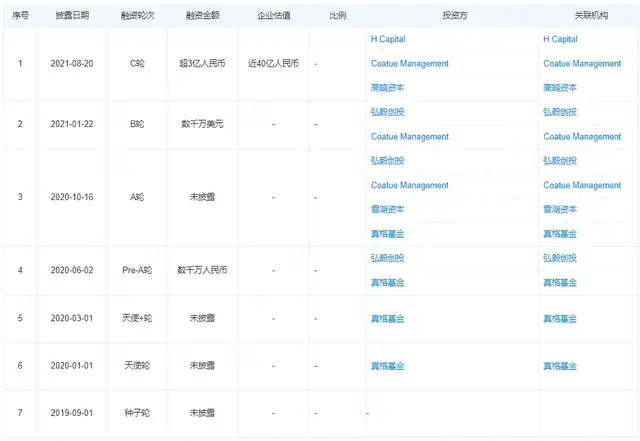Click the C轮 round cell

pyautogui.click(x=137, y=64)
